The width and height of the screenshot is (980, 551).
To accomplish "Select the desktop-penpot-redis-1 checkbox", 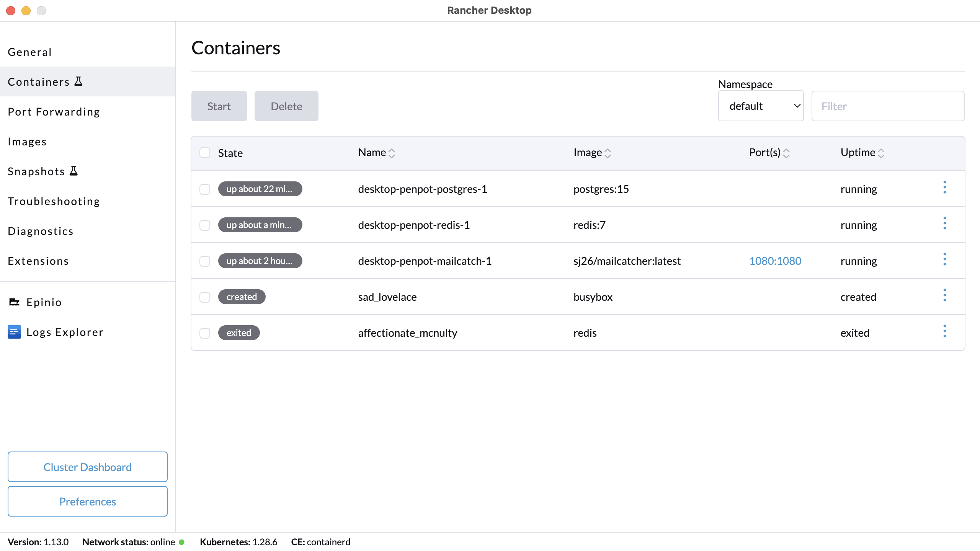I will click(205, 225).
